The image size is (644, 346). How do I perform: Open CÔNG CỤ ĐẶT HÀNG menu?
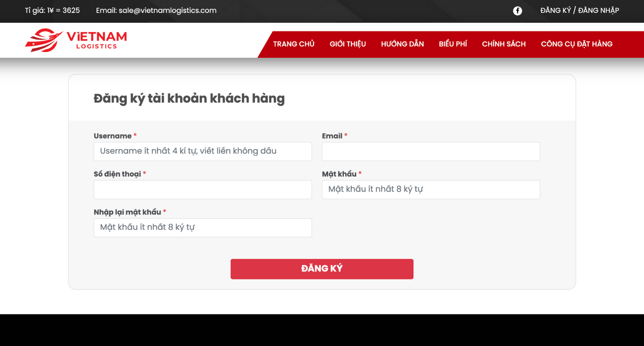click(577, 44)
